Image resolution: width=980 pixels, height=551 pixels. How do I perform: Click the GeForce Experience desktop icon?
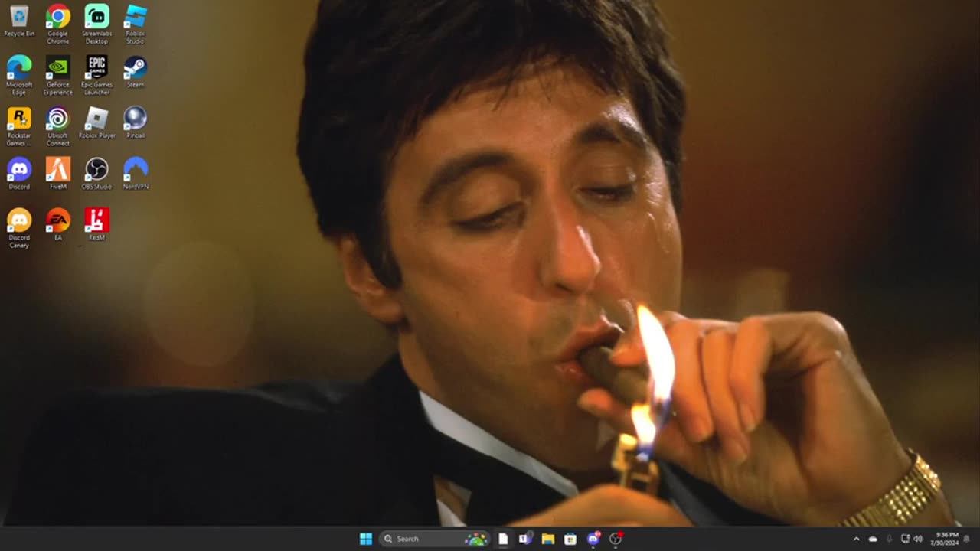pos(58,75)
